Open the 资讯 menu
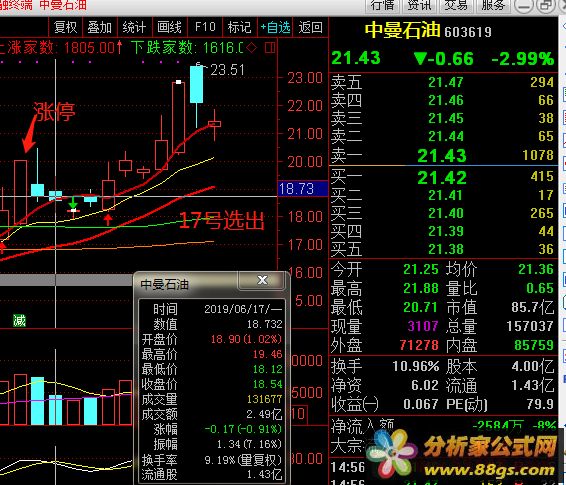The image size is (566, 485). 419,5
